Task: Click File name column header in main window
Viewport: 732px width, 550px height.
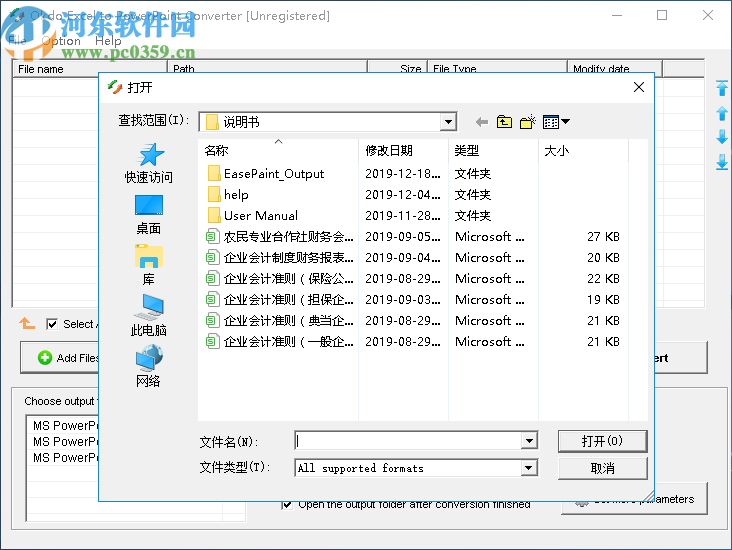Action: (90, 69)
